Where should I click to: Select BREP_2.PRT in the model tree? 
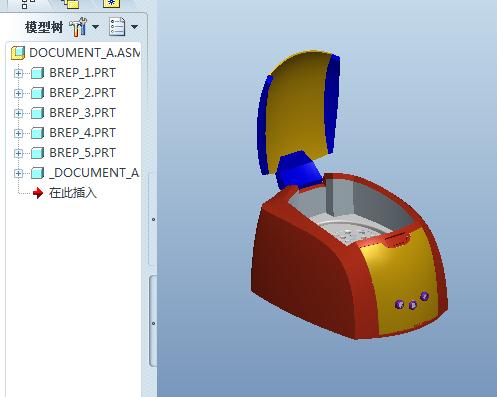point(82,93)
